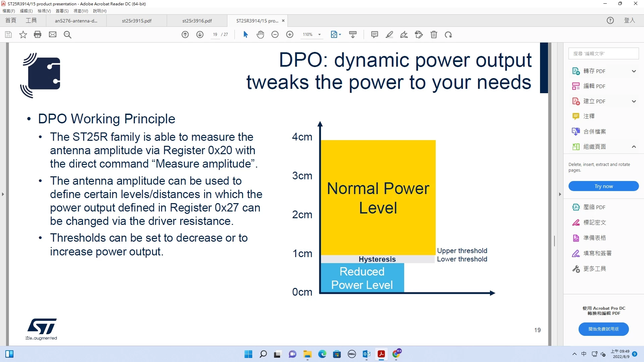Open File Explorer from the taskbar
This screenshot has height=362, width=644.
(x=307, y=354)
